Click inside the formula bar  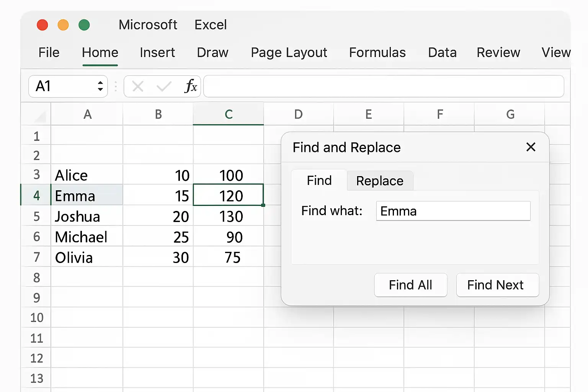pos(383,87)
